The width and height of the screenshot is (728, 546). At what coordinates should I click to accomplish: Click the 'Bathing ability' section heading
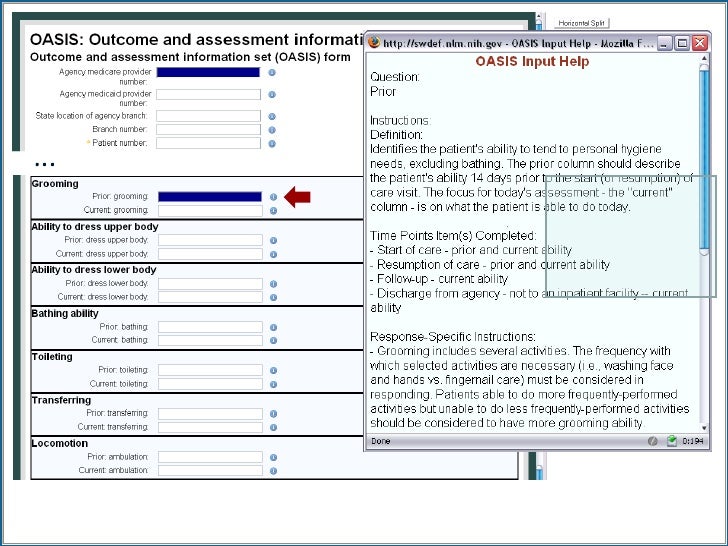65,314
